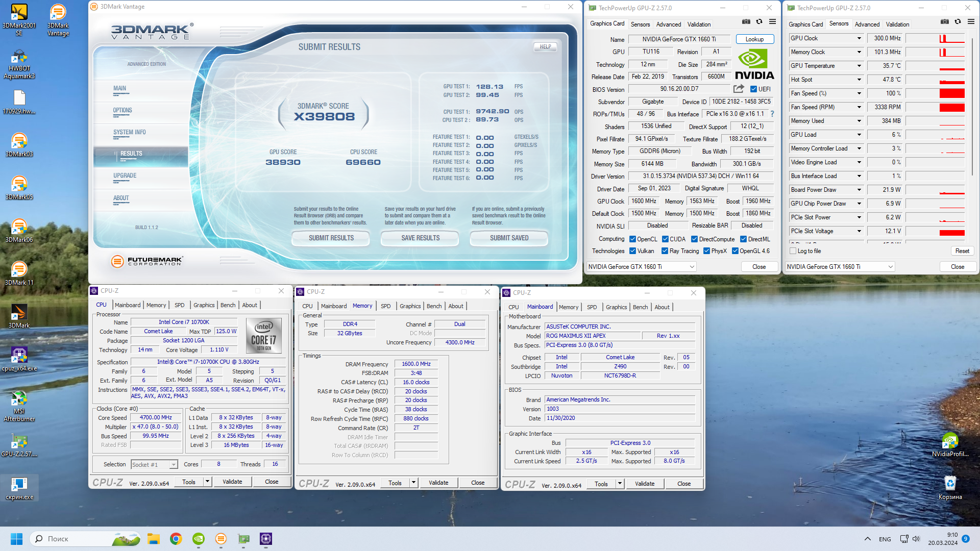Switch to Validation tab in GPU-Z Sensors window
This screenshot has width=980, height=551.
(897, 24)
